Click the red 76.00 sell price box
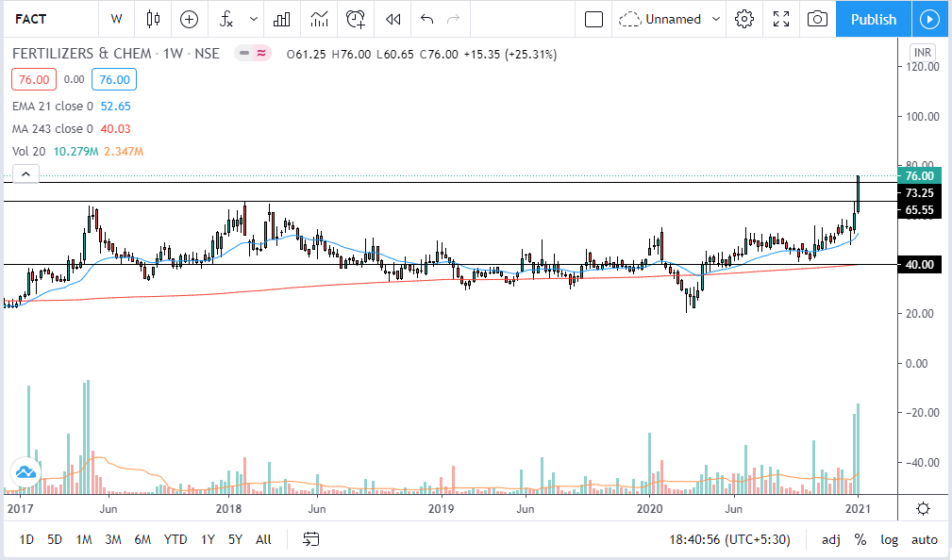The height and width of the screenshot is (560, 952). pos(34,79)
